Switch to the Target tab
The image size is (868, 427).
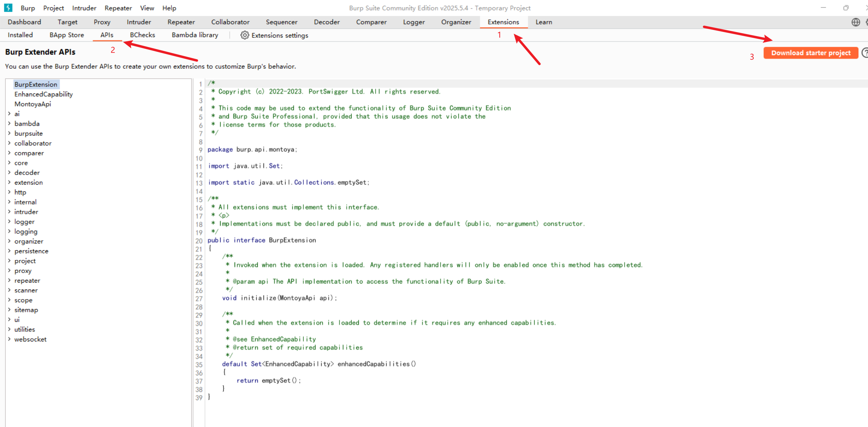67,22
